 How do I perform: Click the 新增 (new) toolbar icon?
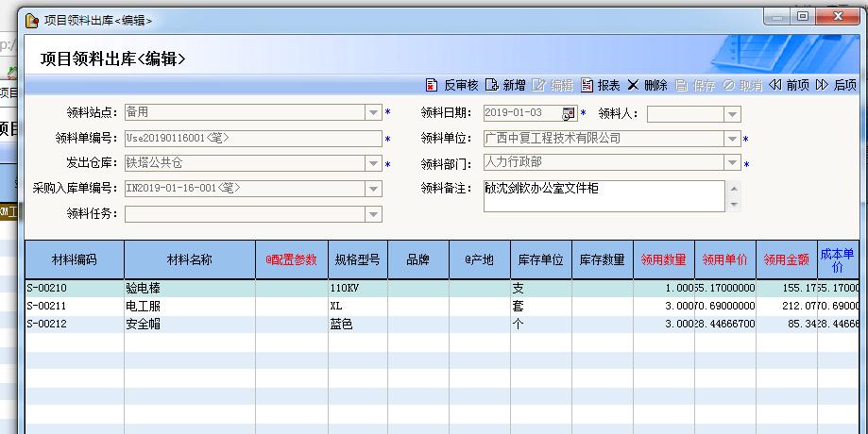pyautogui.click(x=491, y=85)
